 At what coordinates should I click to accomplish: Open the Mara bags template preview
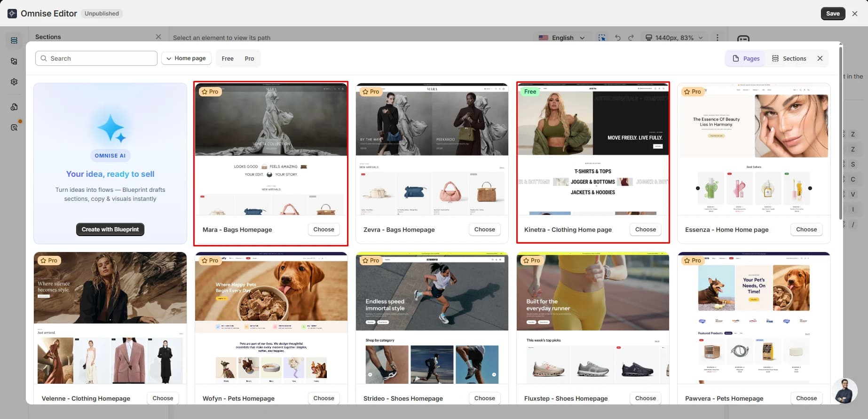pos(271,150)
